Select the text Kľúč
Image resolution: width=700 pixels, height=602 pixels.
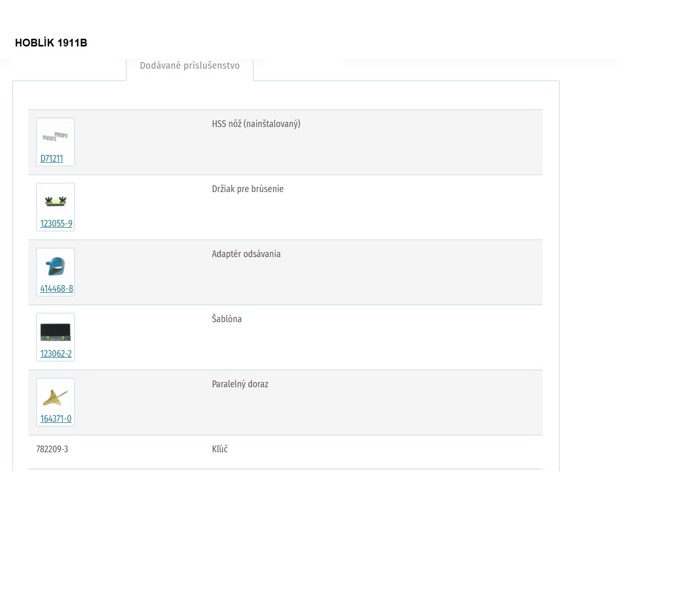pyautogui.click(x=220, y=449)
